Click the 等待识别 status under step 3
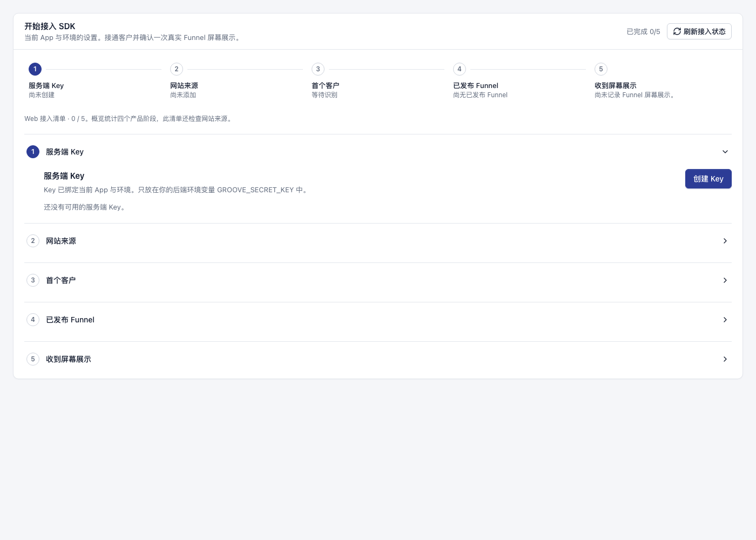The height and width of the screenshot is (540, 756). [x=325, y=95]
